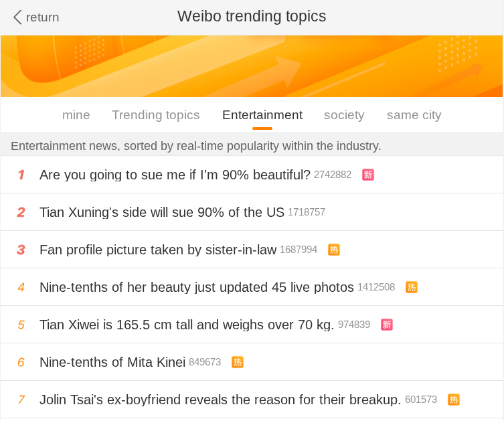504x421 pixels.
Task: Click the 'hot' badge on topic 3
Action: pos(334,250)
